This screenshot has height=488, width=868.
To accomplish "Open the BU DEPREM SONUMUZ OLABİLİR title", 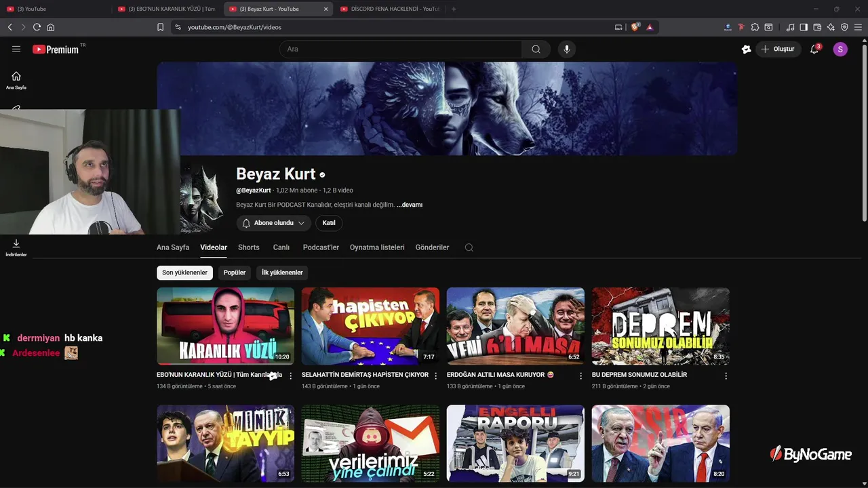I will [639, 375].
